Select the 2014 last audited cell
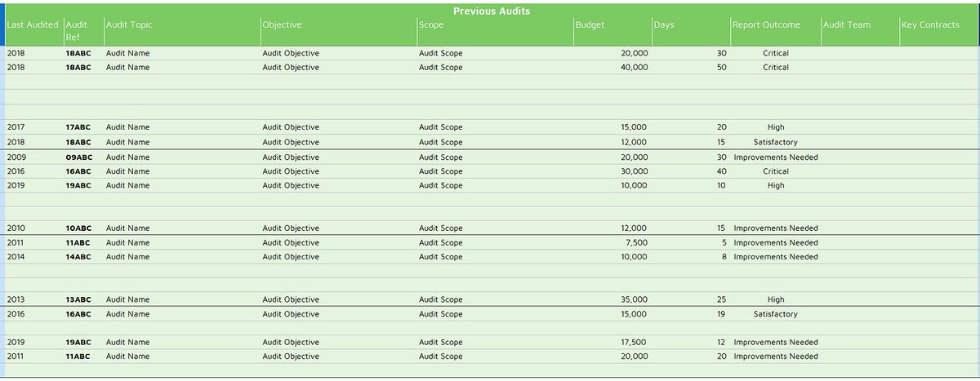The width and height of the screenshot is (980, 381). pyautogui.click(x=16, y=257)
